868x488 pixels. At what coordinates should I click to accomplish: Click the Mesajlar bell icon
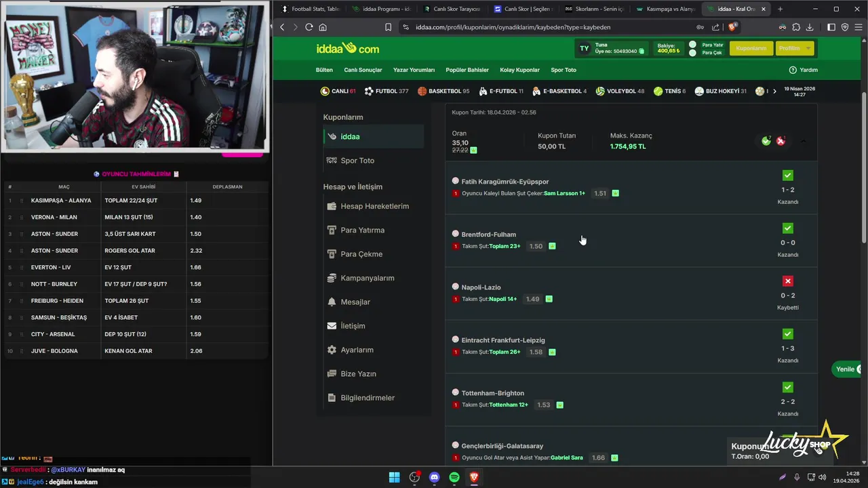pyautogui.click(x=332, y=302)
